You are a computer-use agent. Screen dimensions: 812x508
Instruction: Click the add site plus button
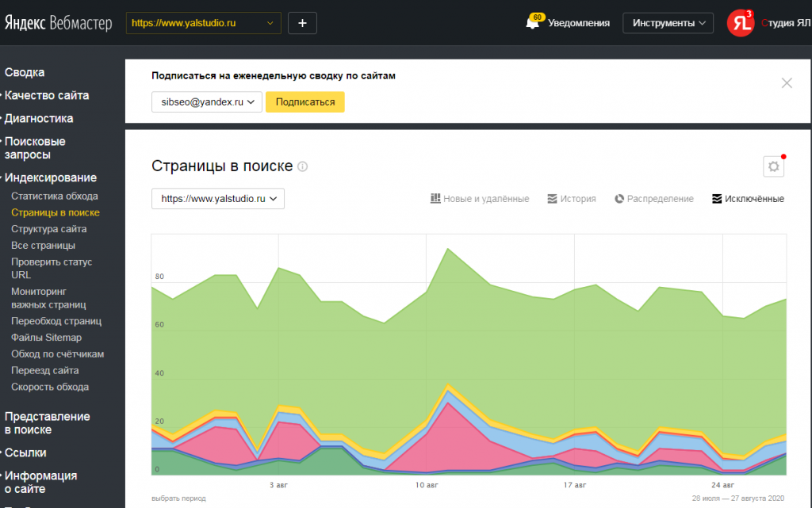(302, 23)
